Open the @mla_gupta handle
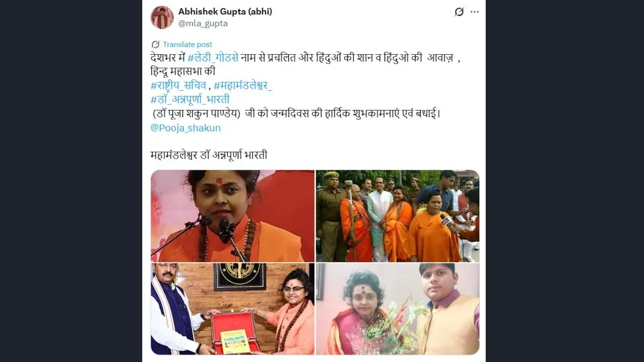The width and height of the screenshot is (644, 362). (x=203, y=23)
